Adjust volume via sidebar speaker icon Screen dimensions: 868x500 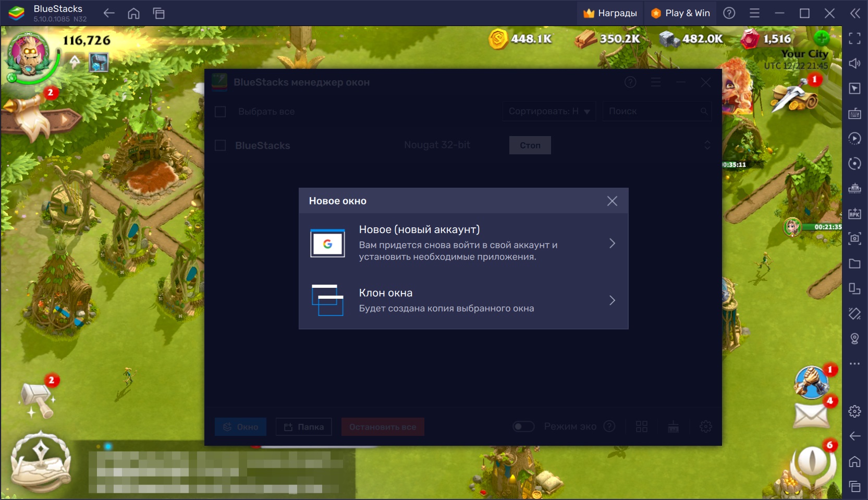(854, 63)
